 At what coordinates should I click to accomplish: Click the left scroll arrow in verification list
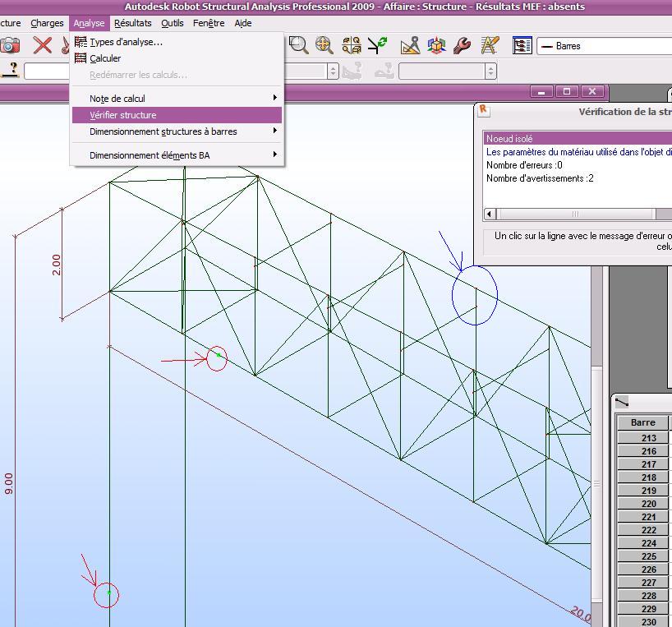coord(490,214)
